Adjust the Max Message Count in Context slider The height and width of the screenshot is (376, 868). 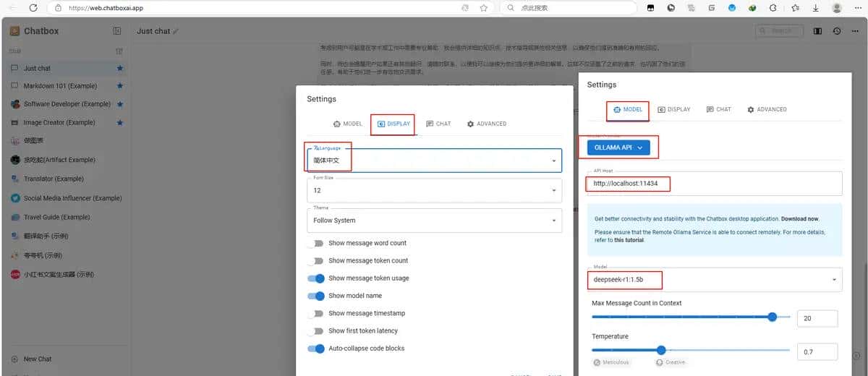click(690, 317)
